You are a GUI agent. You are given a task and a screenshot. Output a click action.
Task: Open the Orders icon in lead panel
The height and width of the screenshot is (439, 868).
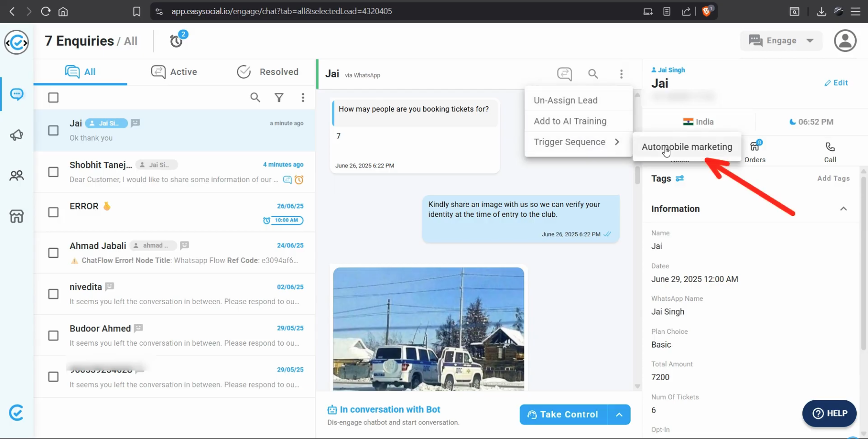[755, 152]
